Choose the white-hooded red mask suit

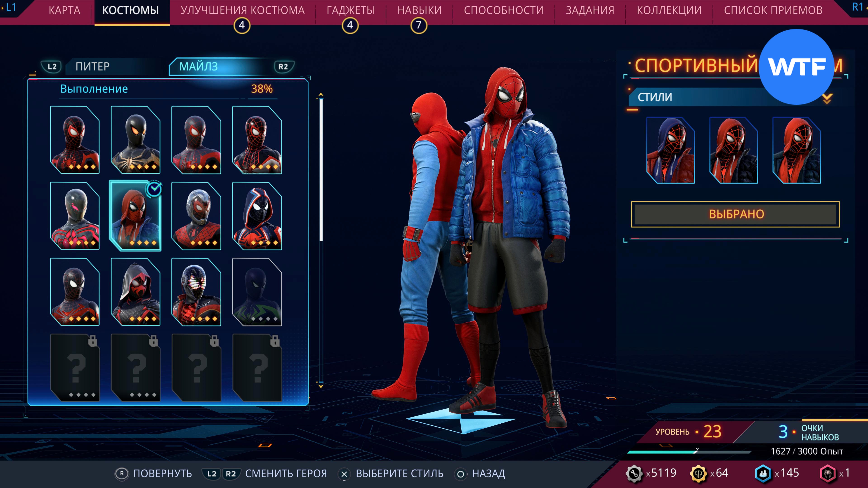click(135, 291)
